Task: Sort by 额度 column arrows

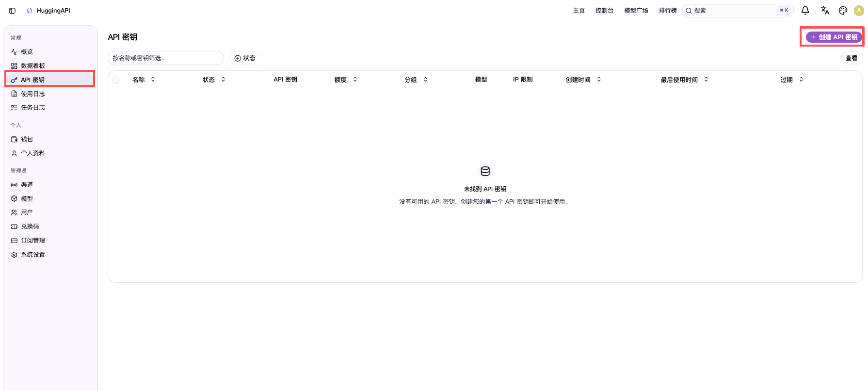Action: click(355, 80)
